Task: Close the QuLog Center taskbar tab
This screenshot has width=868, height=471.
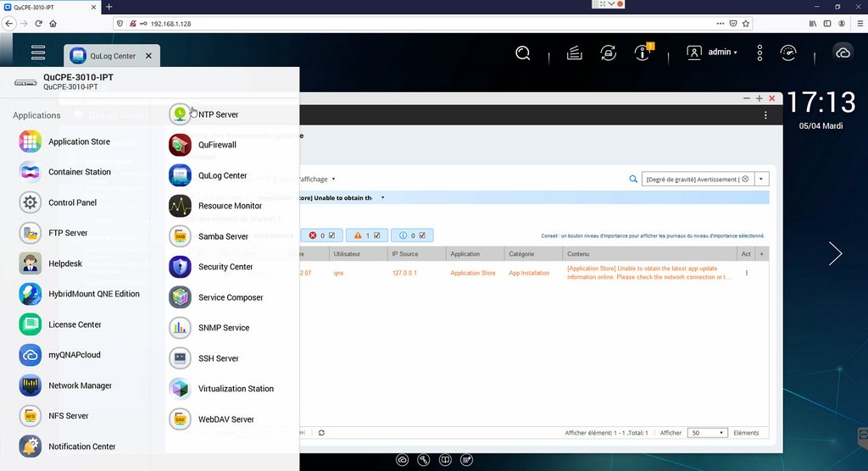Action: coord(148,56)
